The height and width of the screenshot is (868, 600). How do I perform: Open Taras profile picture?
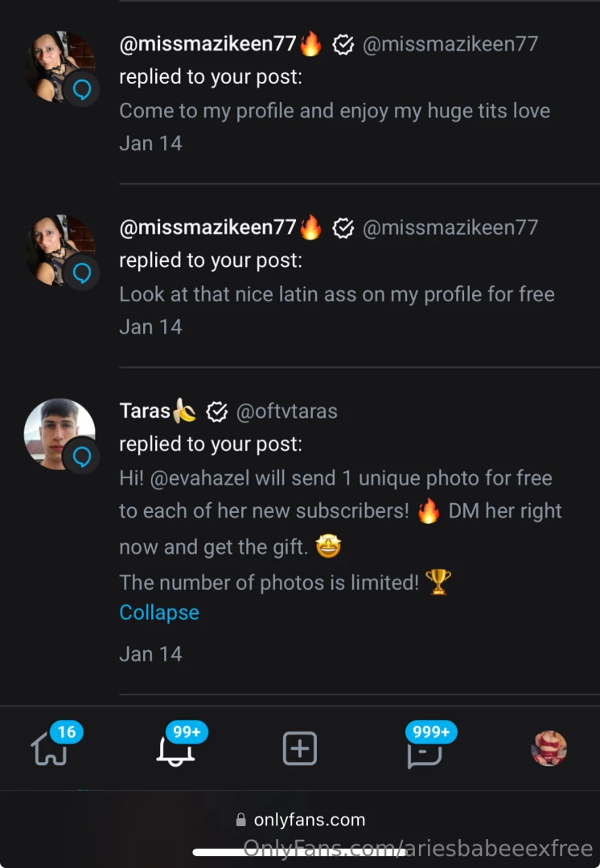[56, 432]
